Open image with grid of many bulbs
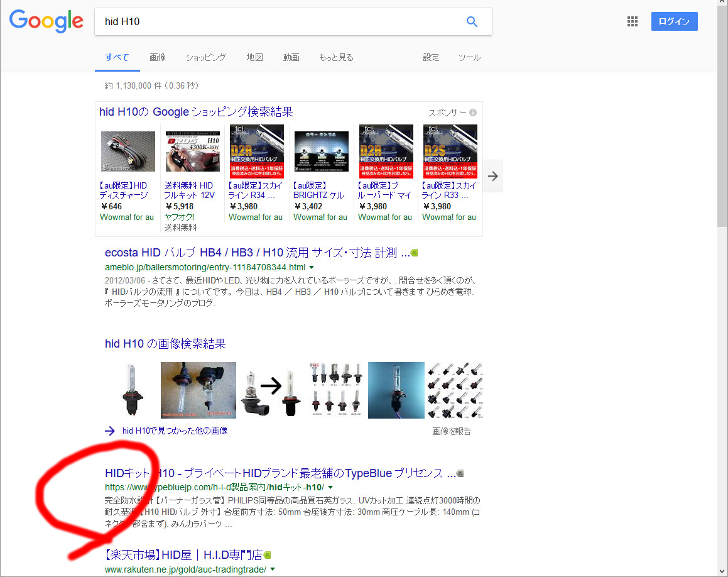728x577 pixels. pos(455,390)
